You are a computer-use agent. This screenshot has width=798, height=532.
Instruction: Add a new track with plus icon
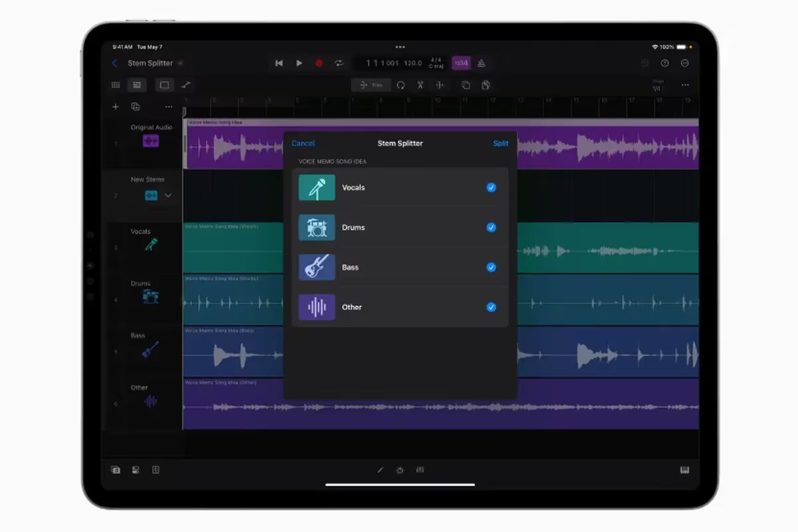click(115, 106)
